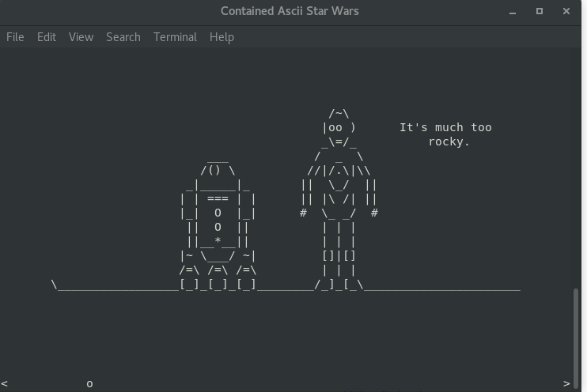Click C-3PO's right '#' hand symbol
Viewport: 587px width, 392px height.
click(x=374, y=213)
